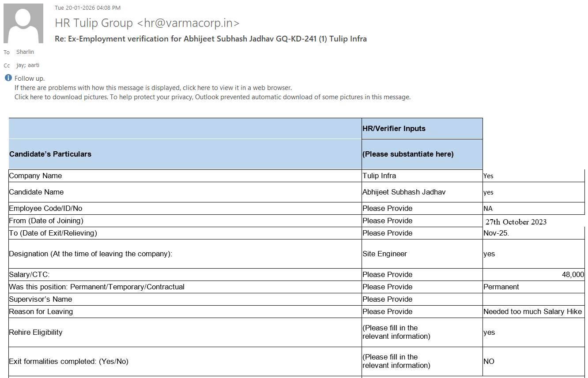Click the sender name HR Tulip Group
This screenshot has height=378, width=588.
94,23
